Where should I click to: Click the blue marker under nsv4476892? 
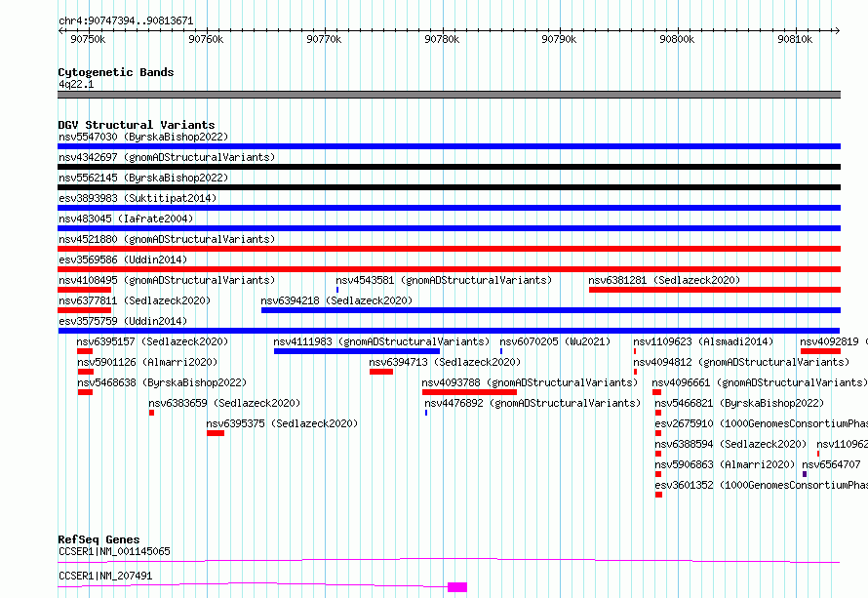tap(426, 413)
